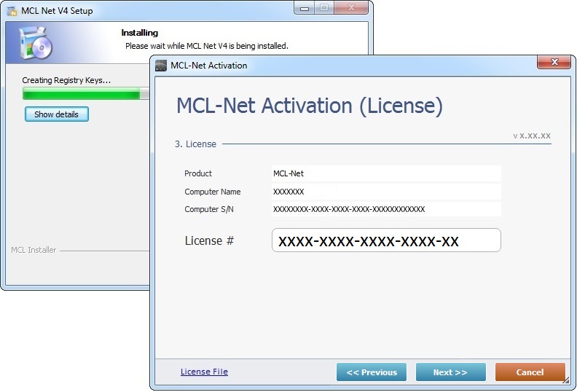The height and width of the screenshot is (392, 577).
Task: Click the 'MCL Installer' footer text
Action: pos(34,250)
